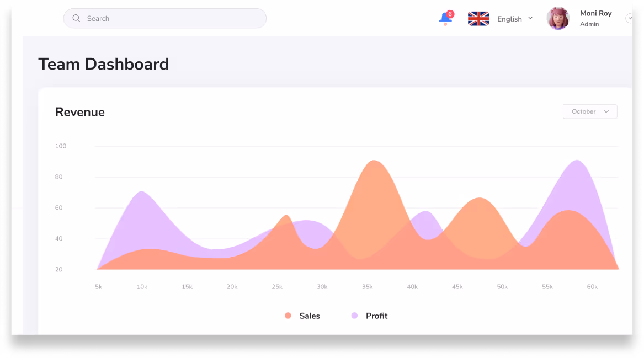Click the Team Dashboard heading

(x=103, y=64)
